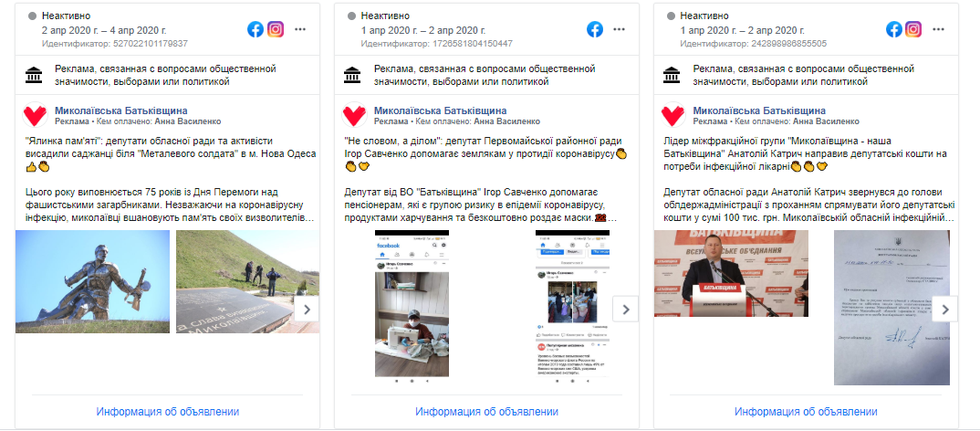This screenshot has height=431, width=980.
Task: Click the Facebook icon on the first ad card
Action: [255, 29]
